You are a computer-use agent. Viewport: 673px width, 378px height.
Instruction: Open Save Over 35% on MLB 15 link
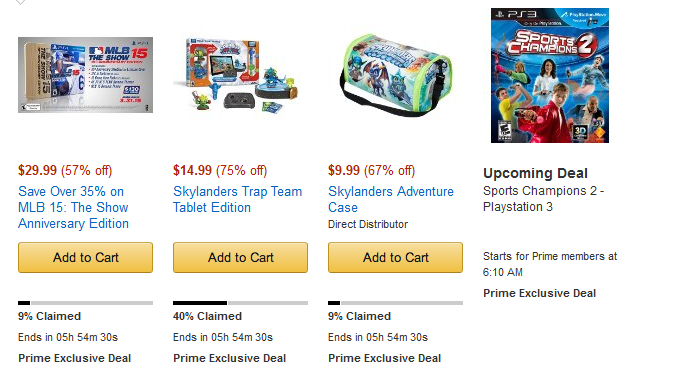[73, 207]
